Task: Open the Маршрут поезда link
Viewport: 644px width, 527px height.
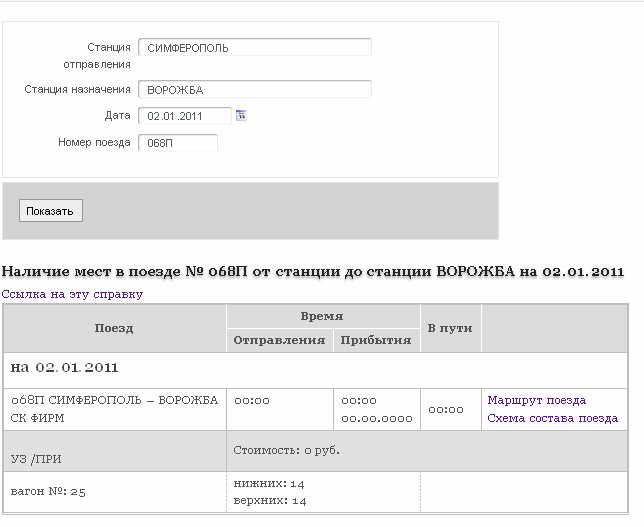Action: (x=536, y=400)
